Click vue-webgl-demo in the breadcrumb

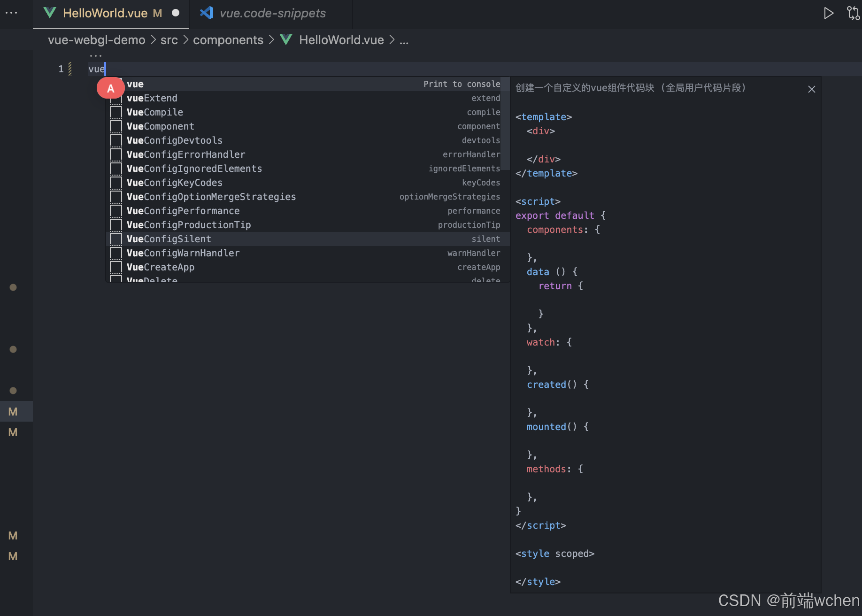click(96, 40)
